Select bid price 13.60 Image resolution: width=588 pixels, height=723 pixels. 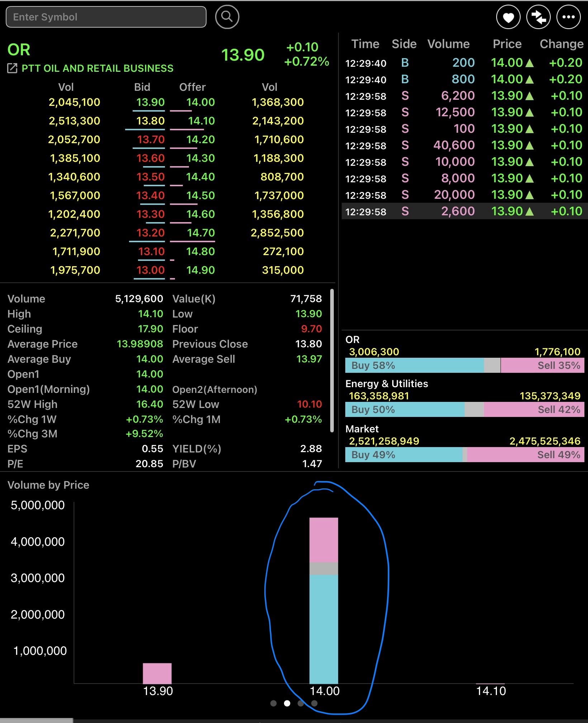tap(151, 158)
